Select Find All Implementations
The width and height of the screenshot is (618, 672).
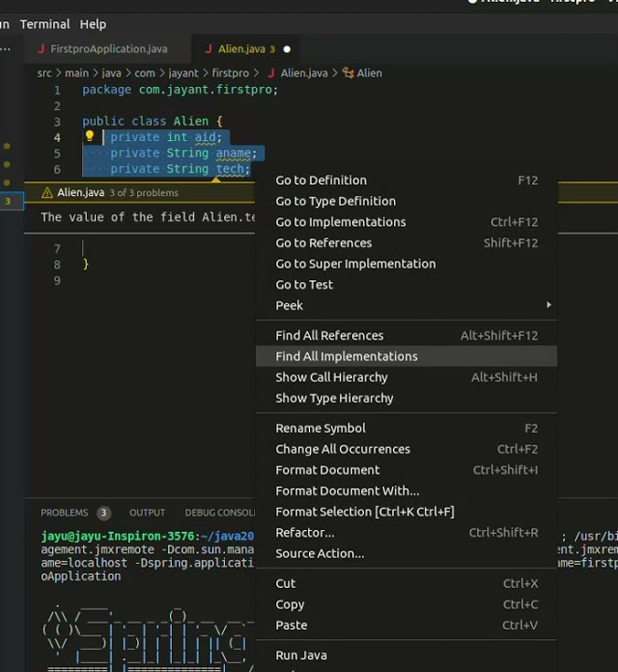406,357
